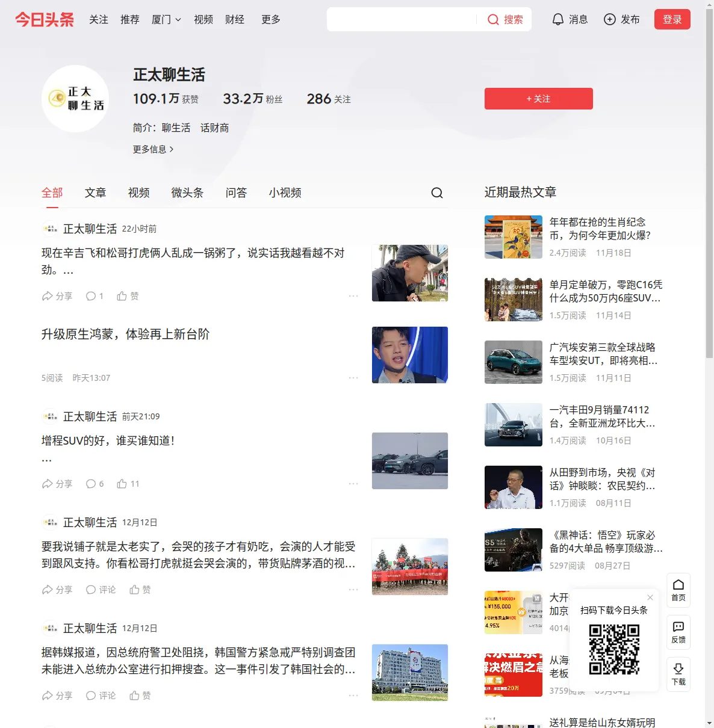Open the Korean presidential office building thumbnail
The width and height of the screenshot is (714, 728).
[x=410, y=673]
